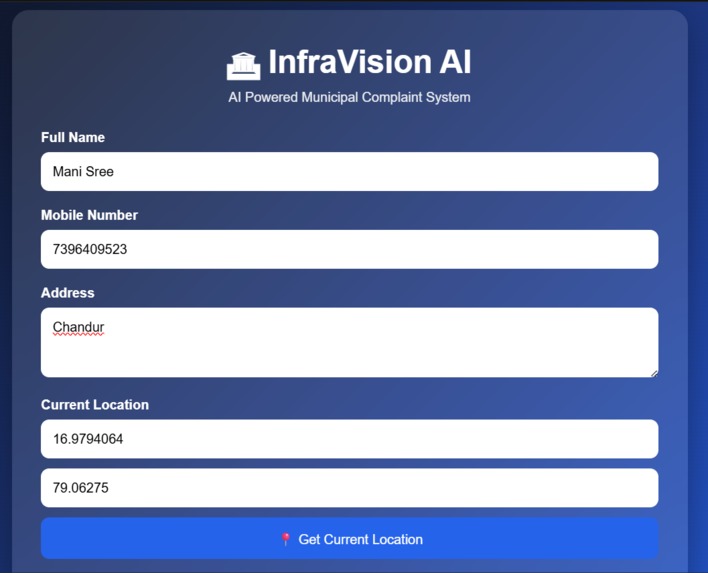Click the latitude field showing 16.9794064
708x573 pixels.
(349, 439)
